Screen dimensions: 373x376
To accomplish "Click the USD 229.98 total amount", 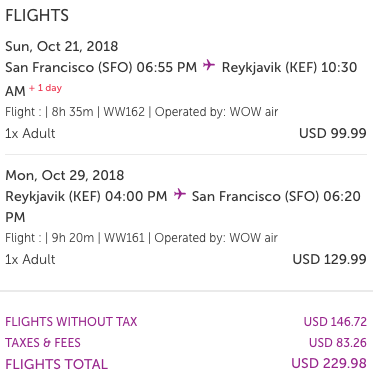I will tap(329, 364).
